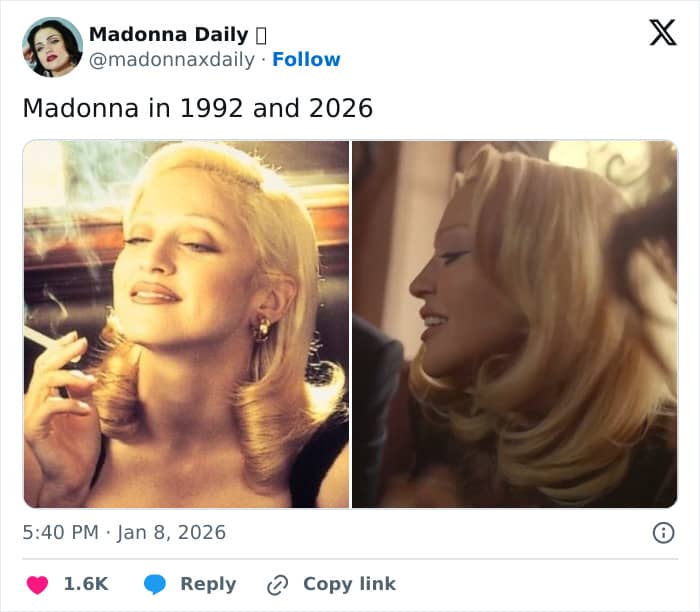Screen dimensions: 700x612
Task: Open the left photo with the cigarette
Action: click(186, 324)
